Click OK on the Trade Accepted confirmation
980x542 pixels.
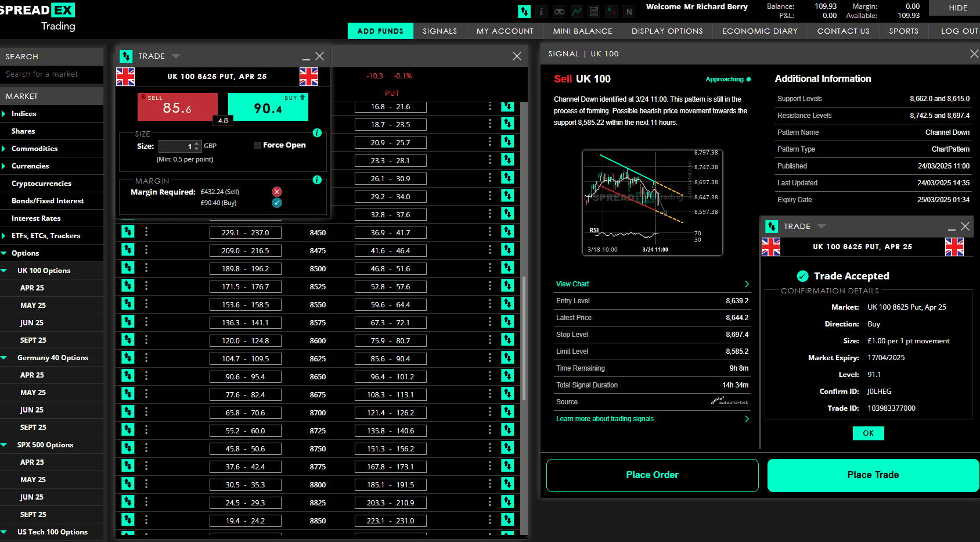pos(868,433)
